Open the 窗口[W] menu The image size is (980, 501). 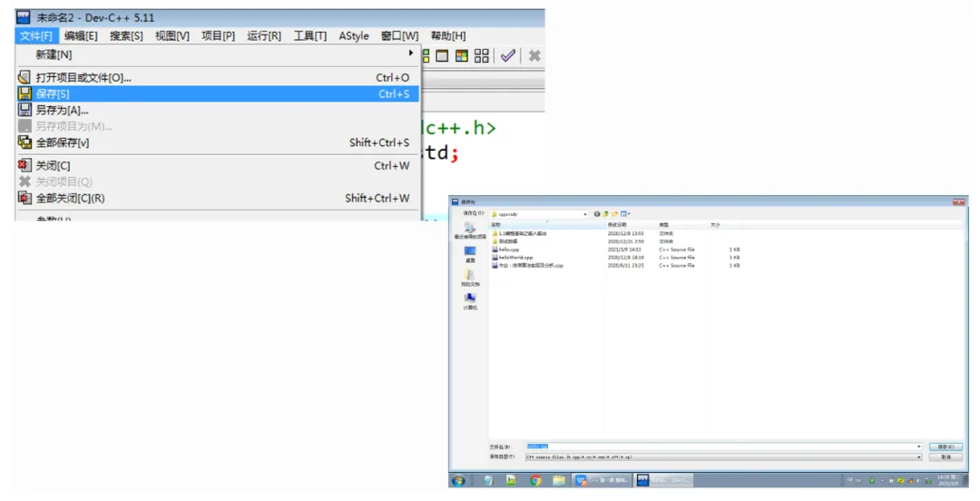tap(400, 35)
